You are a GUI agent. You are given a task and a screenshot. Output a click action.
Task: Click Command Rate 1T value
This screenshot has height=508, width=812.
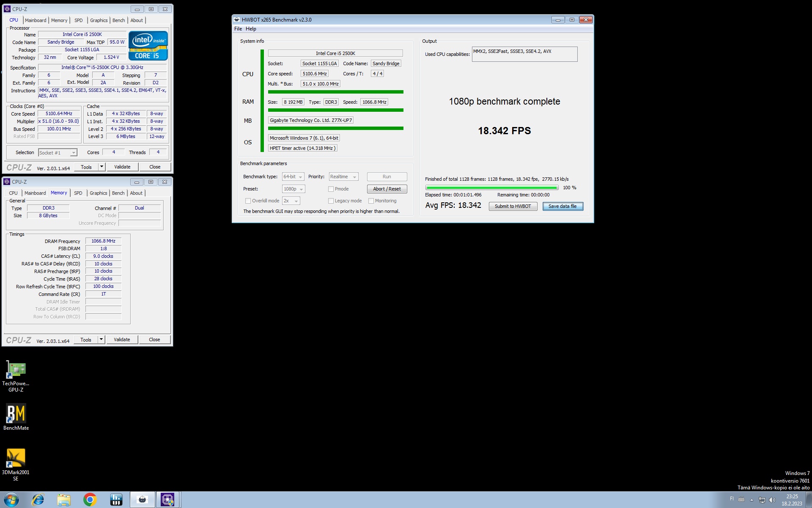point(103,294)
